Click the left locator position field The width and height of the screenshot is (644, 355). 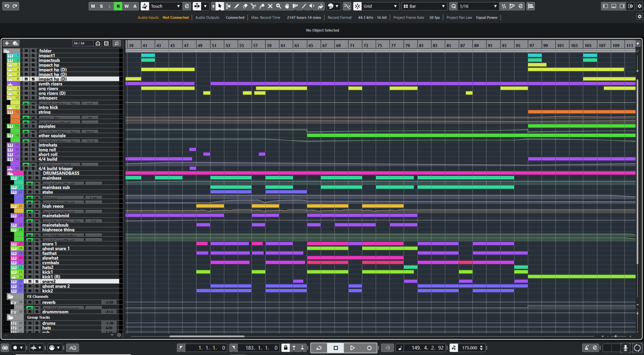coord(206,348)
